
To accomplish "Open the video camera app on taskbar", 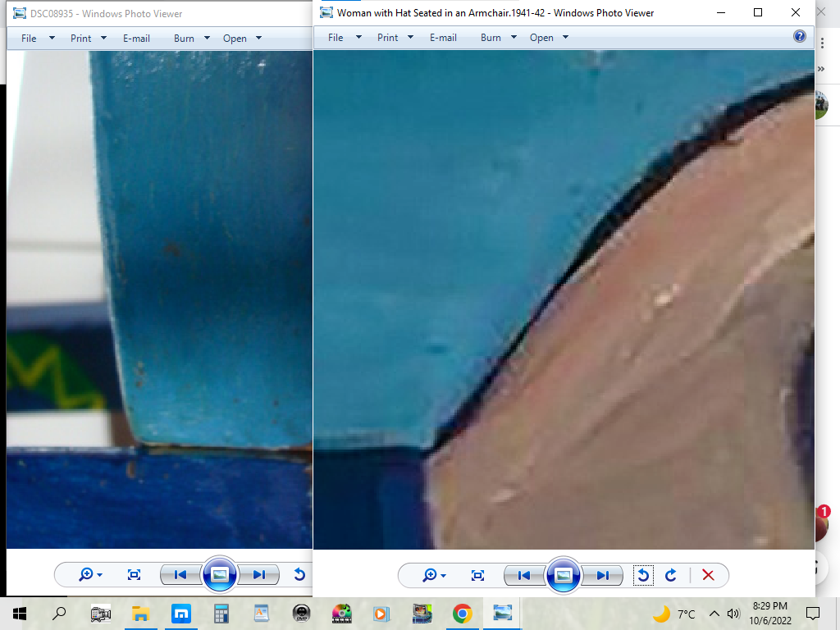I will point(101,614).
